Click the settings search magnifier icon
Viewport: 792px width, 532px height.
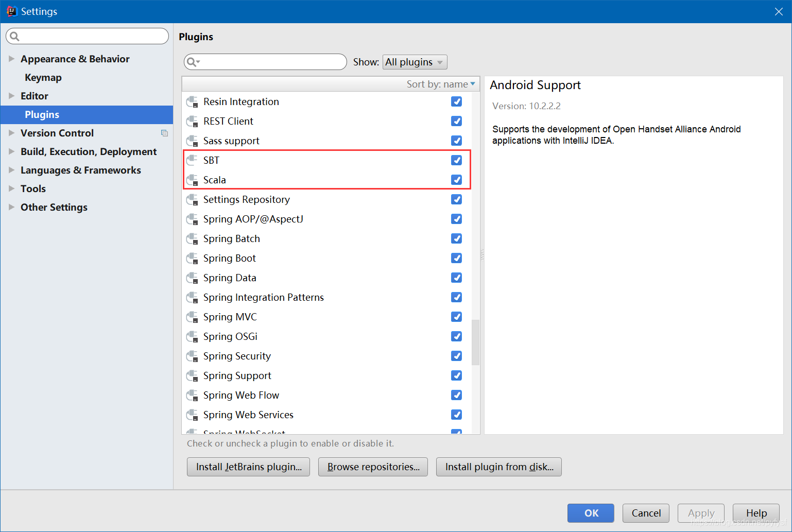click(x=14, y=36)
